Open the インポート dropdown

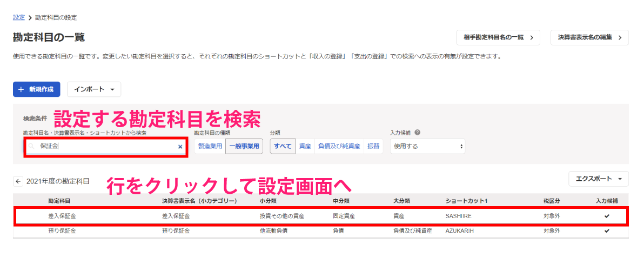94,89
